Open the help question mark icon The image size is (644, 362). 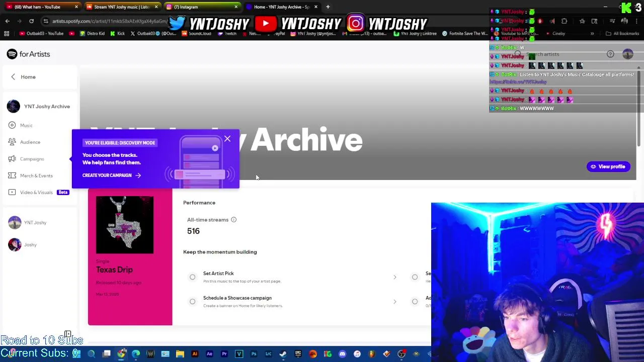tap(610, 54)
